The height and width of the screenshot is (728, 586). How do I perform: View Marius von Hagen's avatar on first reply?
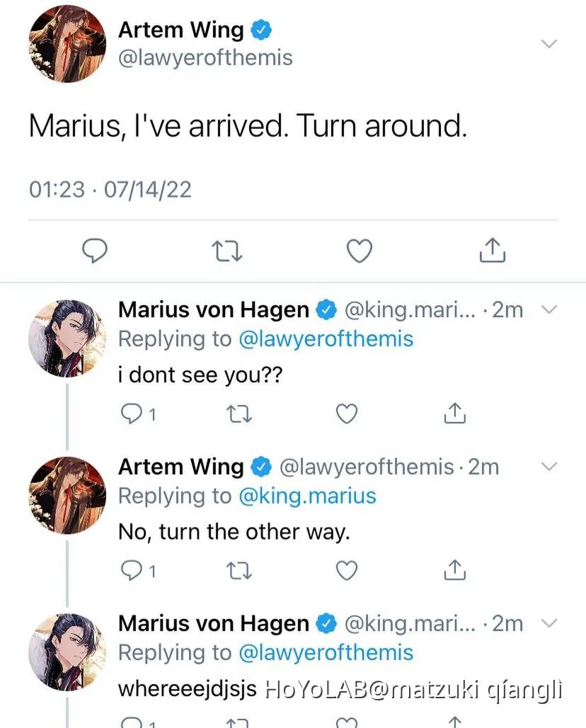[x=67, y=339]
